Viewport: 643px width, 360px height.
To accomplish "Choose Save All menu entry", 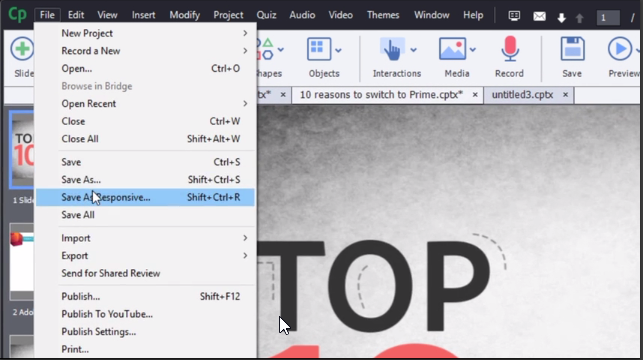I will [145, 215].
